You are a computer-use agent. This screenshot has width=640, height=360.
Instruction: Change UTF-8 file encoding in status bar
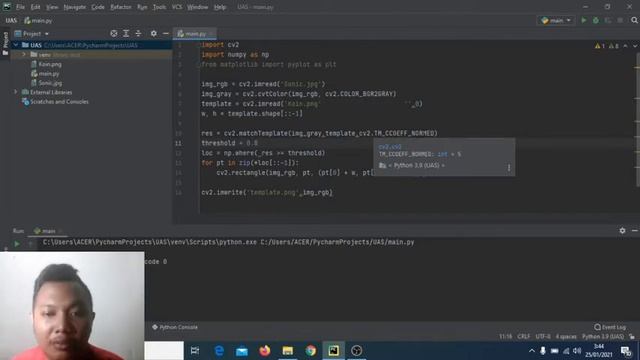coord(543,337)
